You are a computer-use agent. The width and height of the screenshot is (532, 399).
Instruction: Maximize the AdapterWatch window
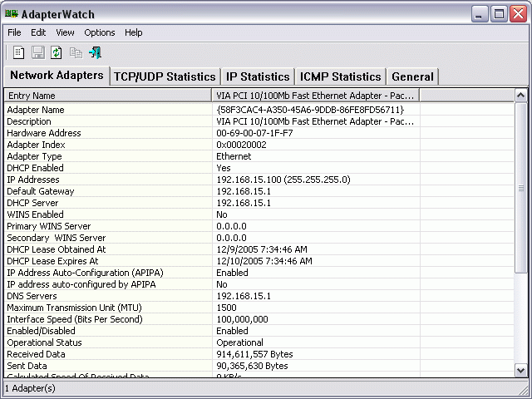(499, 14)
